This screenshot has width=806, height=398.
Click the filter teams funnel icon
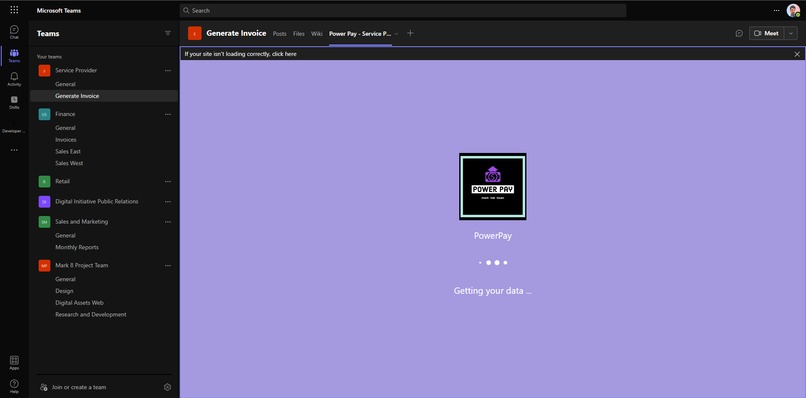[x=168, y=33]
